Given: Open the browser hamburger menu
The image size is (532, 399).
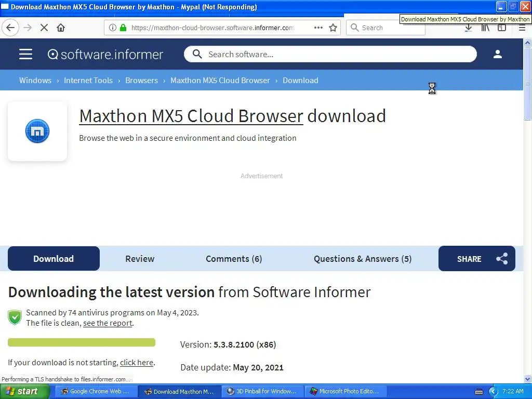Looking at the screenshot, I should click(x=522, y=28).
